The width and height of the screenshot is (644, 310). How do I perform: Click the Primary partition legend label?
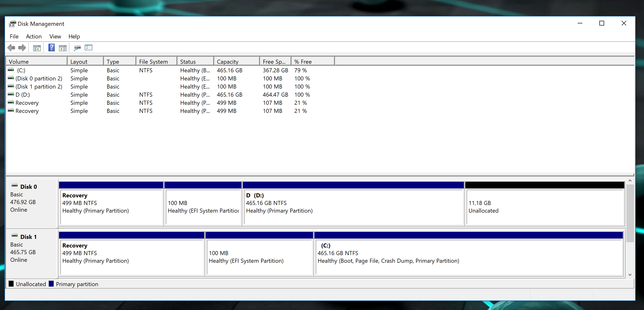[x=77, y=284]
